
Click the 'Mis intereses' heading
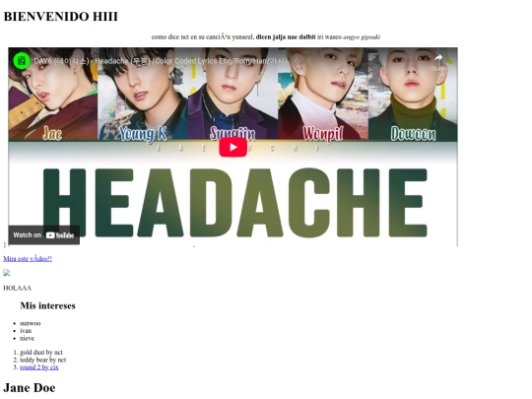(x=47, y=305)
